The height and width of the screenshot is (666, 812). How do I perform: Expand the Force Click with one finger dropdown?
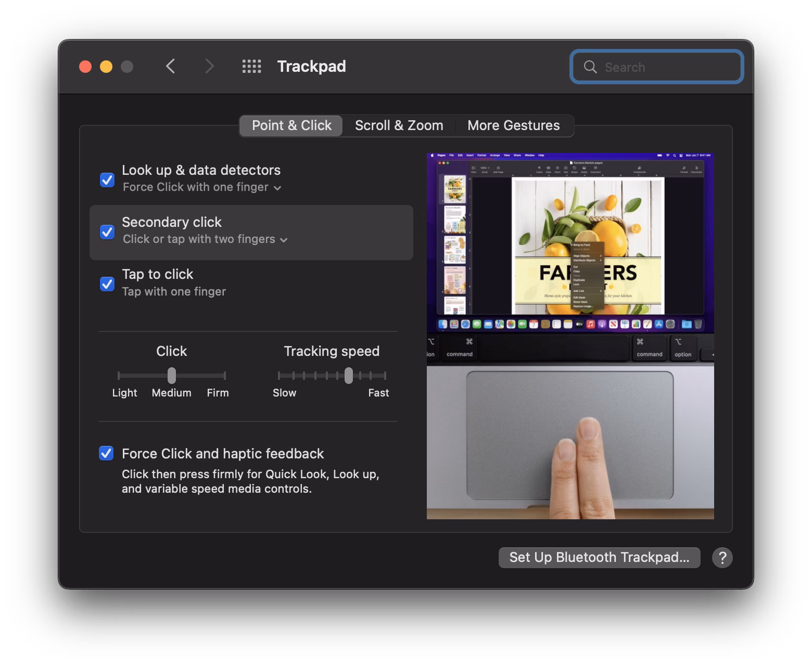tap(202, 187)
